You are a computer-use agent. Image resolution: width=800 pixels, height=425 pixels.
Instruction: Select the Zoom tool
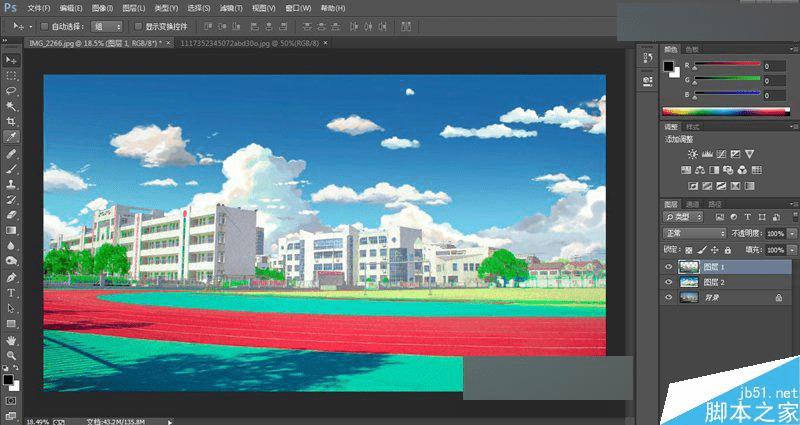(11, 356)
